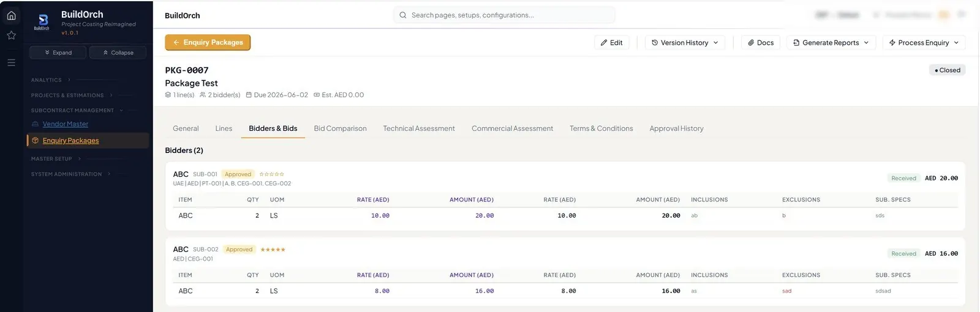Expand the Analytics section
The image size is (980, 312).
coord(51,80)
